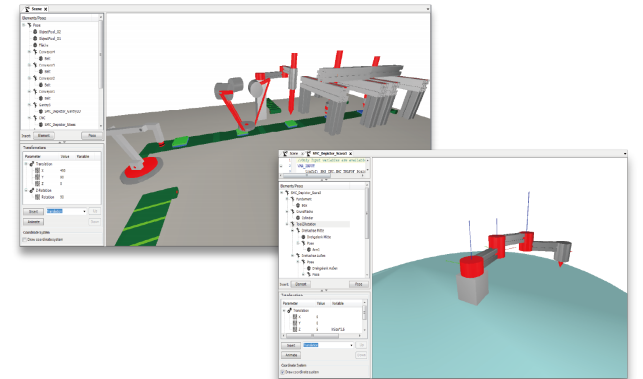Collapse the Pose root node in scene tree

24,25
